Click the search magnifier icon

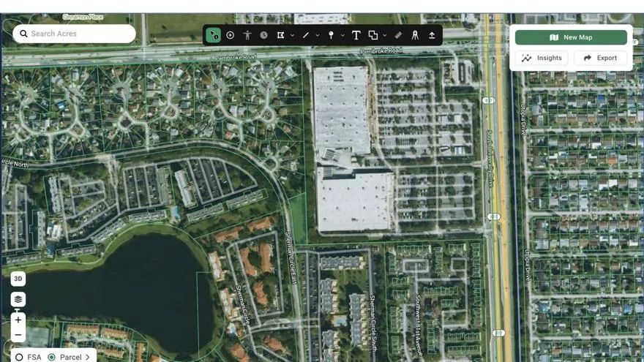[x=23, y=34]
